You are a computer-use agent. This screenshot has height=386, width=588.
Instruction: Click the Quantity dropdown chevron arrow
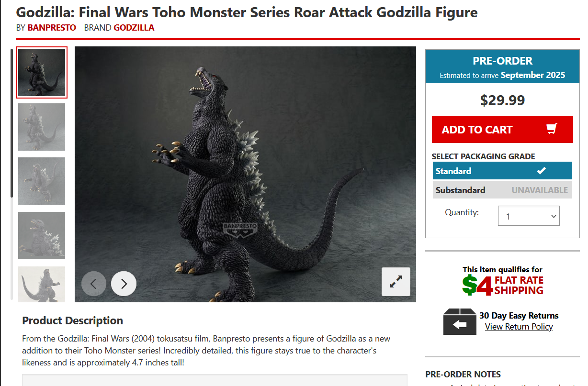pos(554,216)
